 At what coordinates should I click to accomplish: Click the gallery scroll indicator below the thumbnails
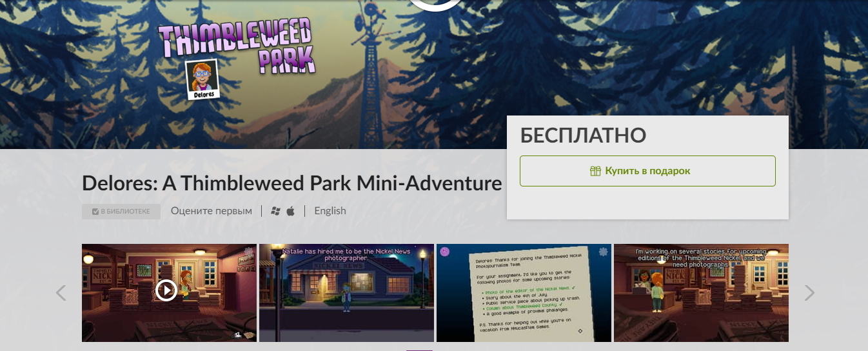tap(419, 350)
